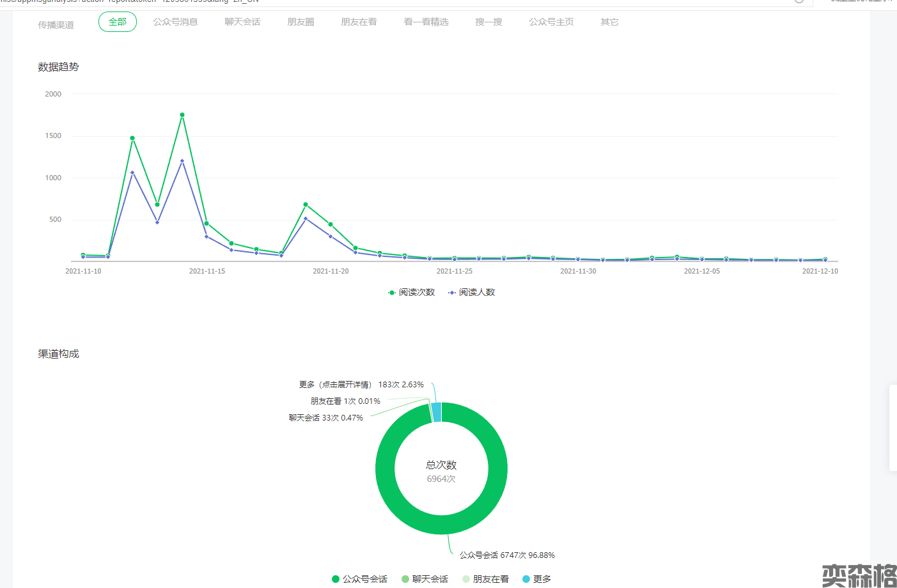Viewport: 897px width, 588px height.
Task: Select the 其它 channel tab
Action: [609, 22]
